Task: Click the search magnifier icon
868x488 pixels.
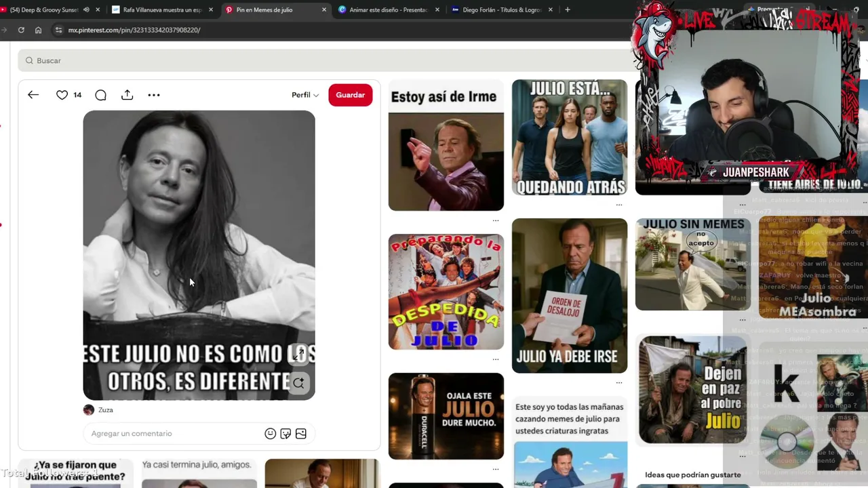Action: 29,60
